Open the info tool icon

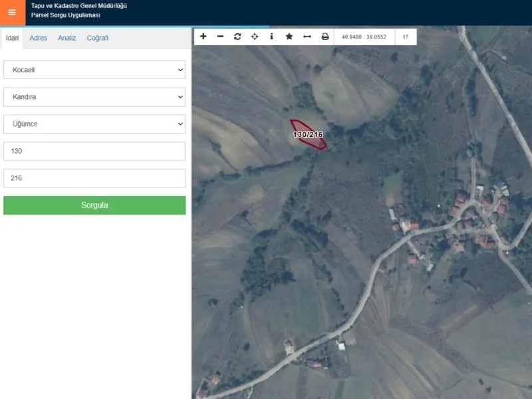point(271,37)
